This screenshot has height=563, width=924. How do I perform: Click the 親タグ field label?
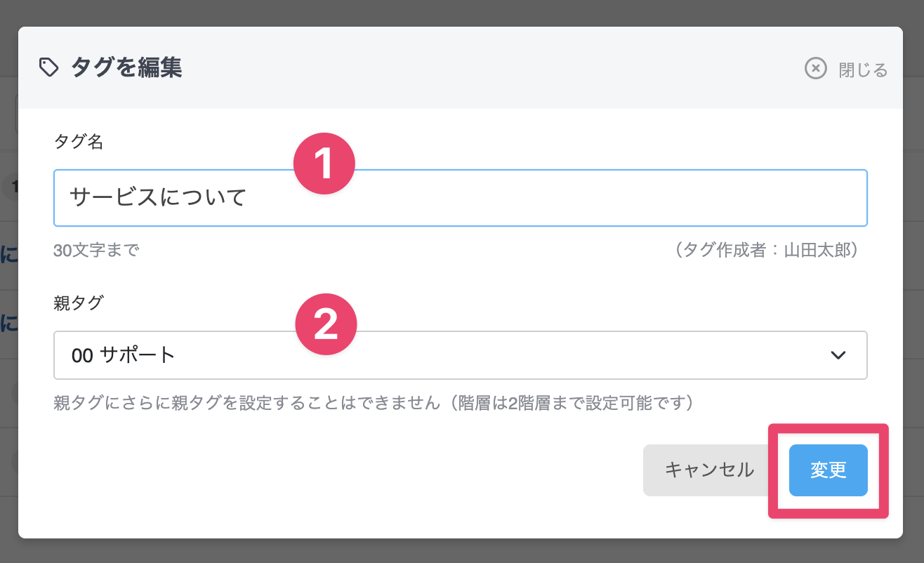pyautogui.click(x=79, y=303)
